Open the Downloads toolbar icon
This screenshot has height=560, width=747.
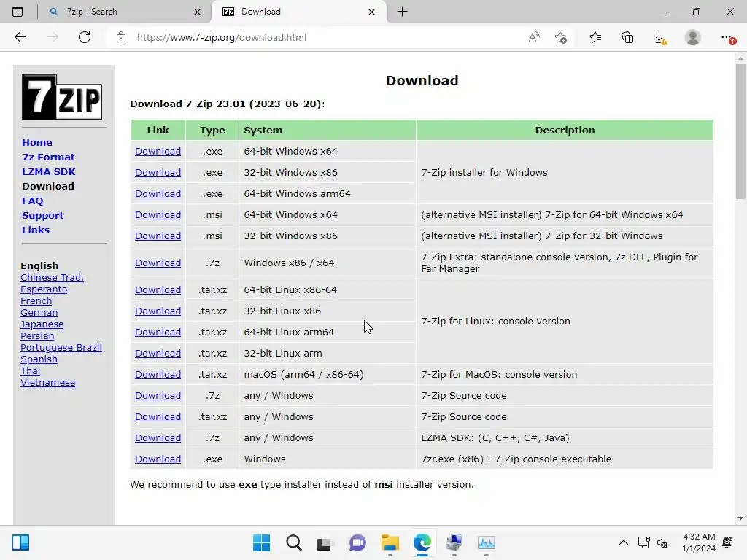point(660,37)
